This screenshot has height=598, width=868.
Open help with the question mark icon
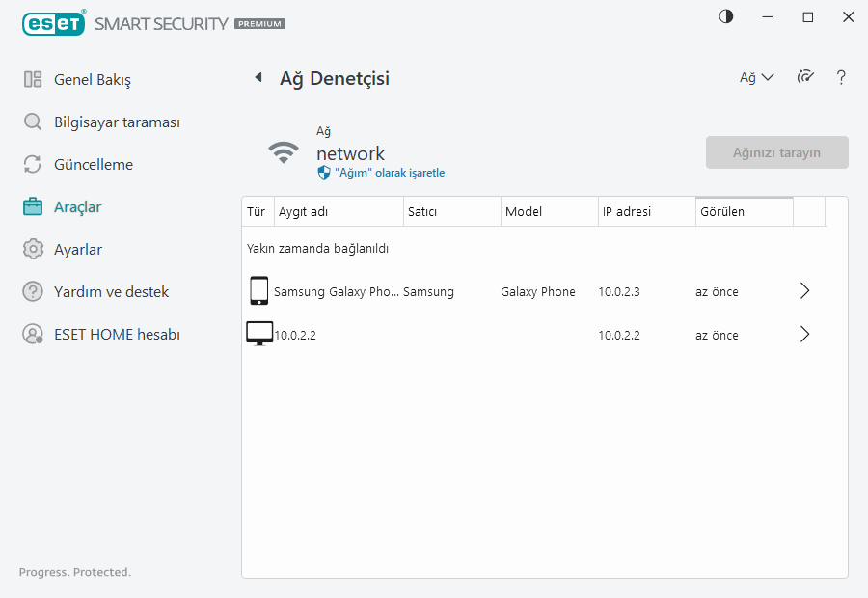841,78
